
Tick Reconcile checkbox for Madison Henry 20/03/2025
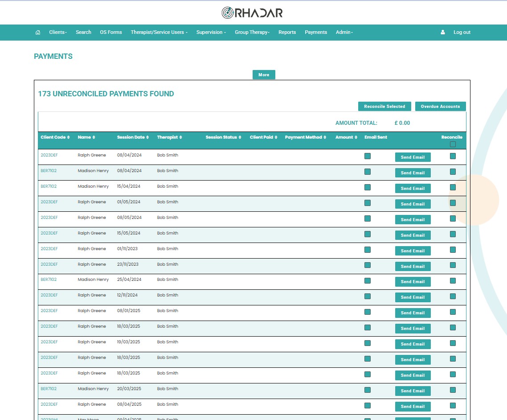point(453,390)
